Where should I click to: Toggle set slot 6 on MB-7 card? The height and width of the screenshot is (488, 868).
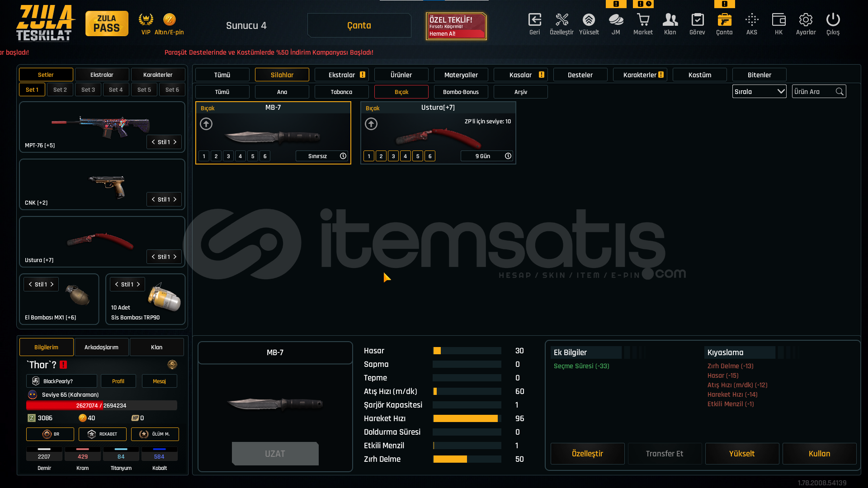pyautogui.click(x=265, y=156)
